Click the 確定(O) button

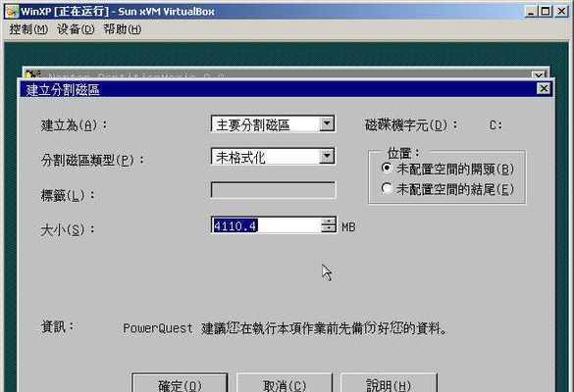tap(180, 383)
